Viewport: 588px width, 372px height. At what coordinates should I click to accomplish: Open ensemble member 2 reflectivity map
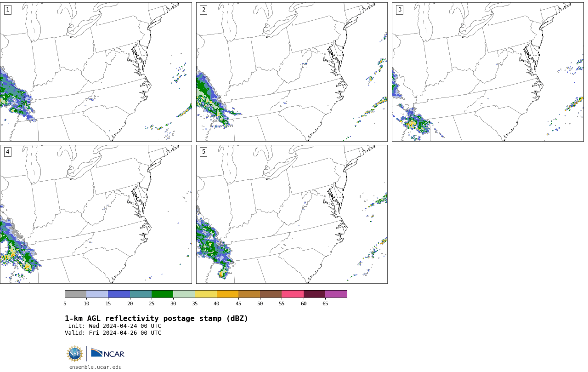[x=292, y=72]
